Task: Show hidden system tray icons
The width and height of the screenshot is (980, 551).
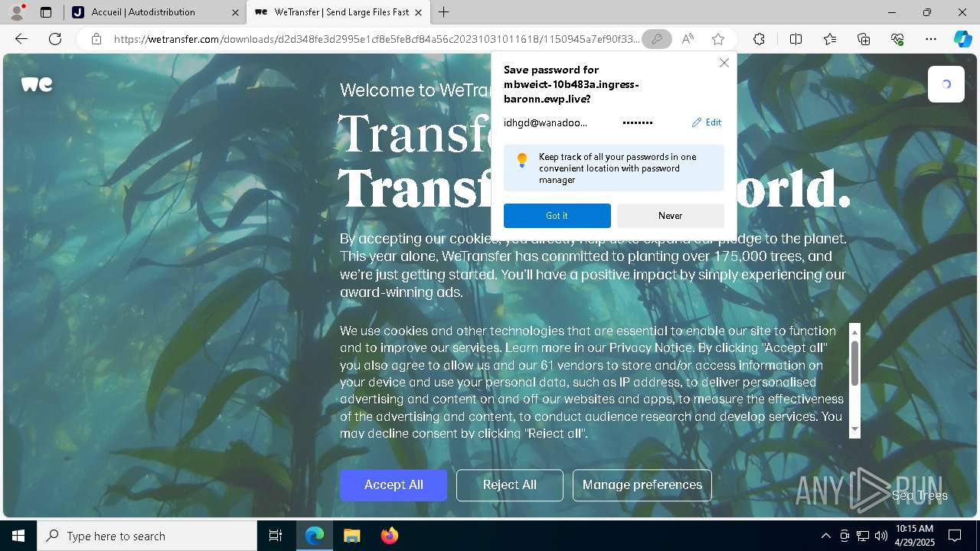Action: pyautogui.click(x=825, y=536)
